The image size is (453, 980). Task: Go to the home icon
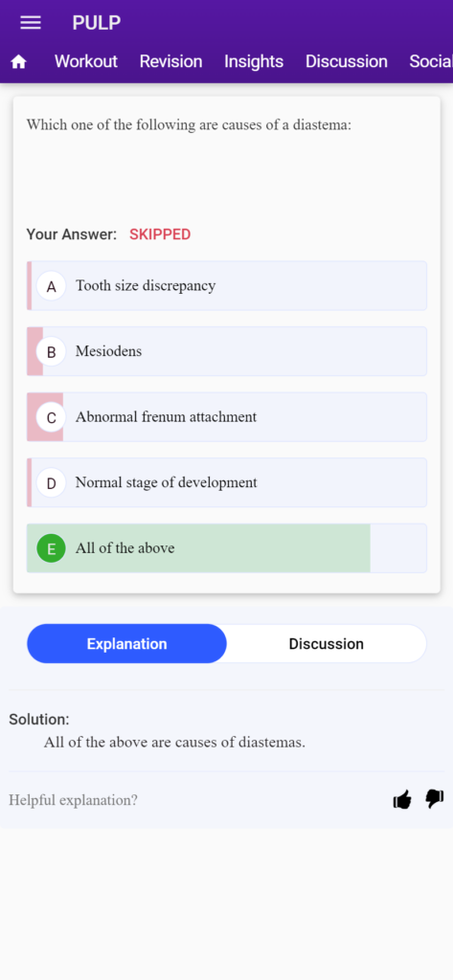(19, 62)
